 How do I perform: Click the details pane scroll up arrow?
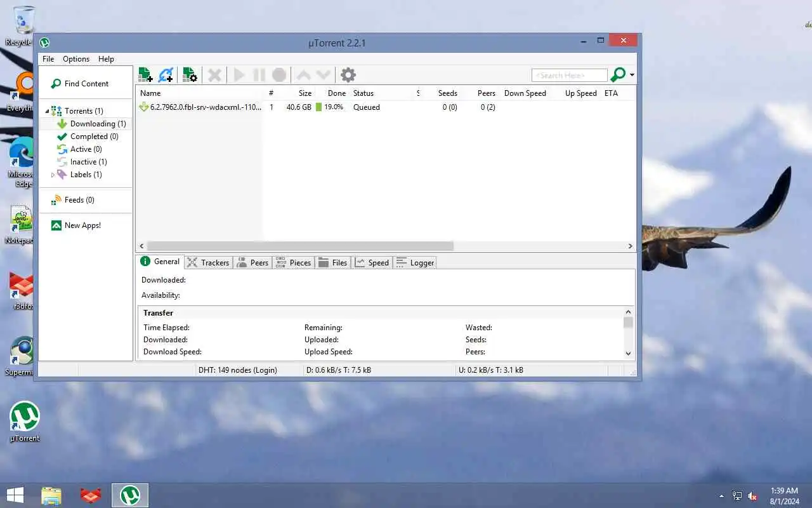point(629,312)
